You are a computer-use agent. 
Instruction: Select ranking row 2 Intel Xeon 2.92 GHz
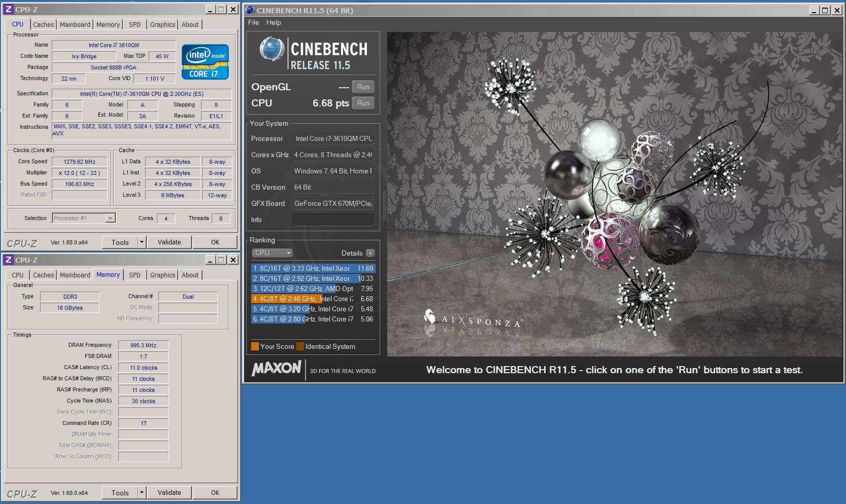pos(313,278)
